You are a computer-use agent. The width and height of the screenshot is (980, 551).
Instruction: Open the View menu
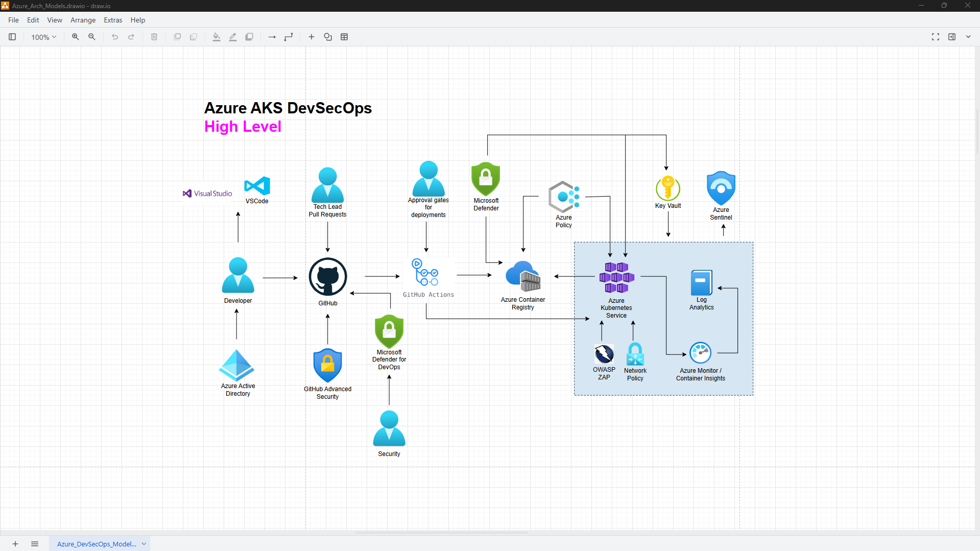55,20
